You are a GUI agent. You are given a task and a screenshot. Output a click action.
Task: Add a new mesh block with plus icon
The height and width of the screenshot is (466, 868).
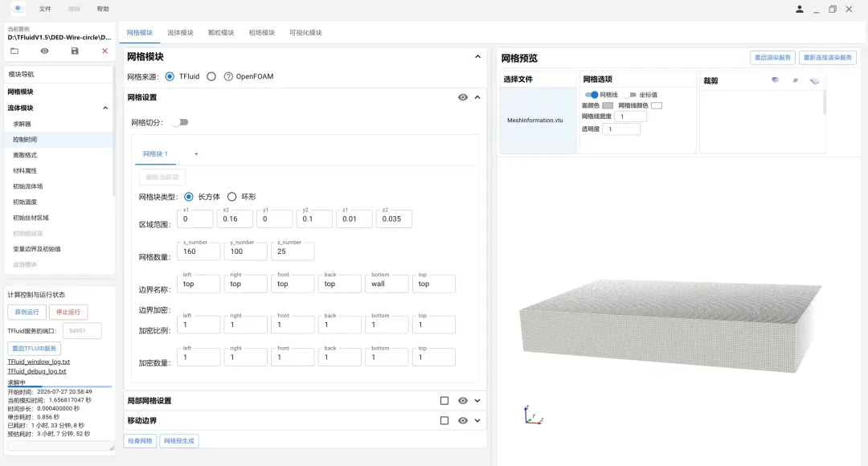click(196, 153)
